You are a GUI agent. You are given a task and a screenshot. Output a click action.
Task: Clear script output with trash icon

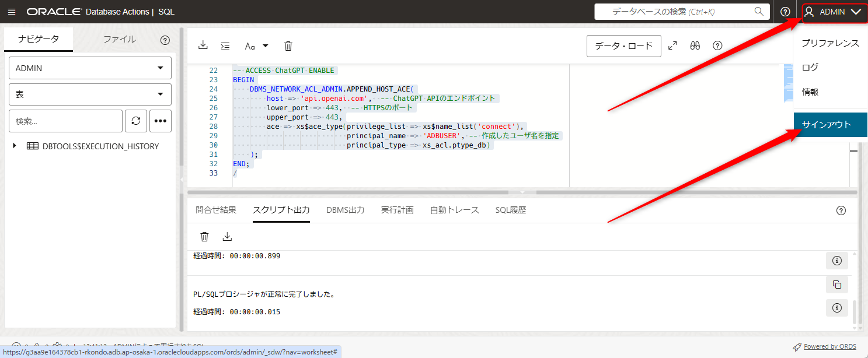(x=204, y=236)
